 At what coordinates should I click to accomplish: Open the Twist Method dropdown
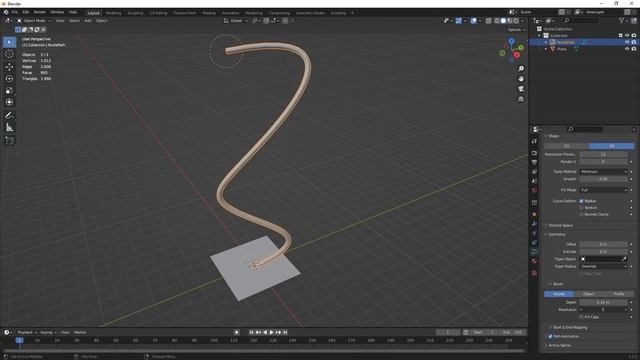[x=603, y=171]
